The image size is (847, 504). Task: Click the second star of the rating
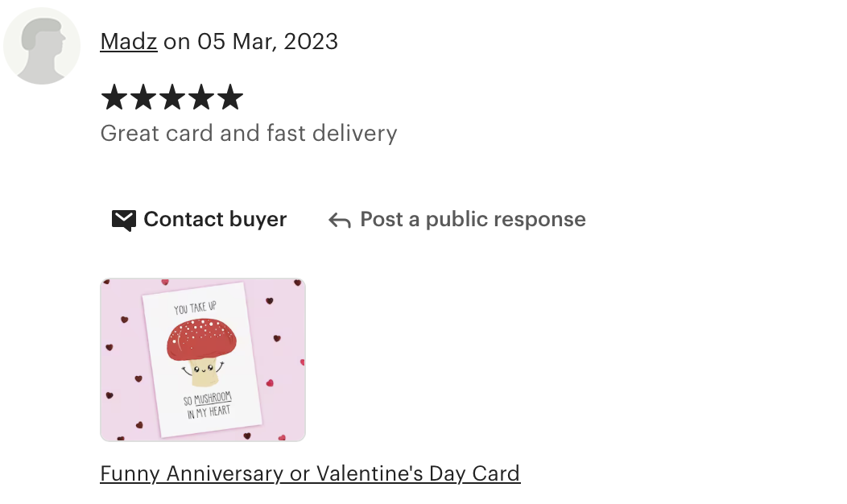[x=143, y=97]
